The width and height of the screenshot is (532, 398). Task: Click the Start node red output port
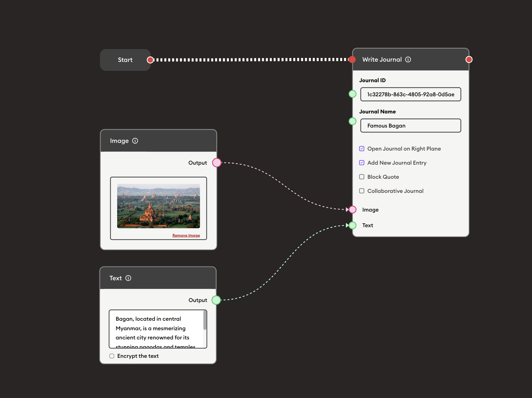point(150,60)
